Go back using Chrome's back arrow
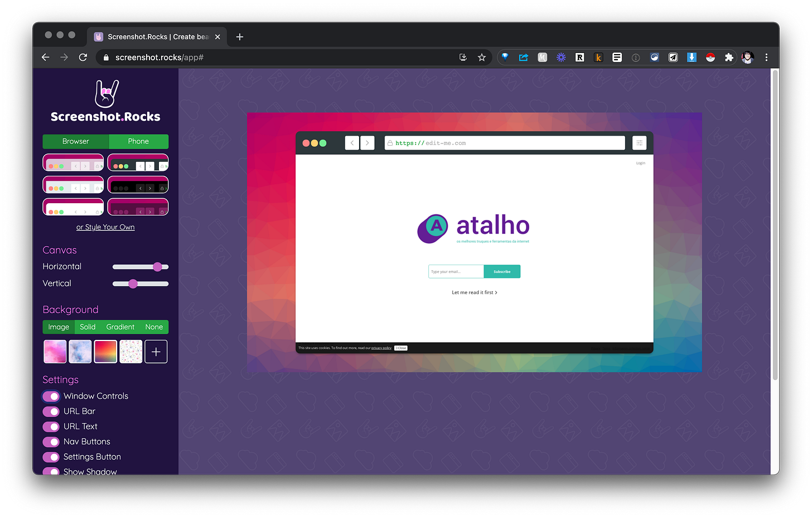 46,57
